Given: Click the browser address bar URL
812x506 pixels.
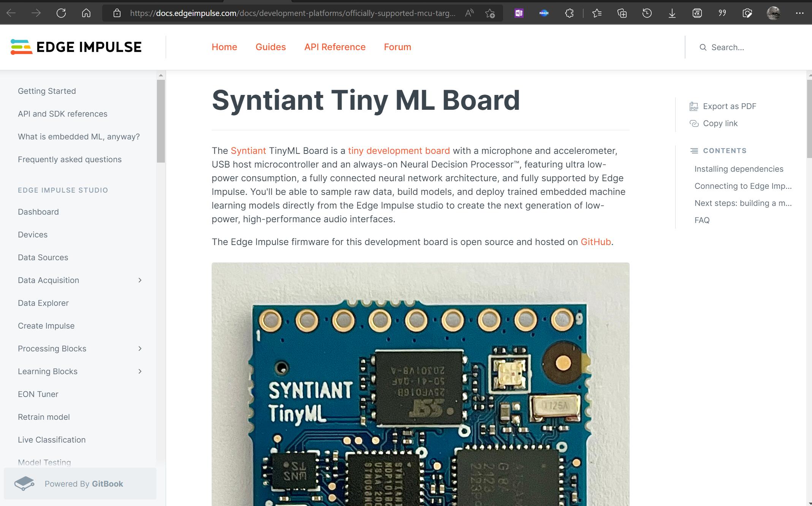Looking at the screenshot, I should click(x=293, y=13).
